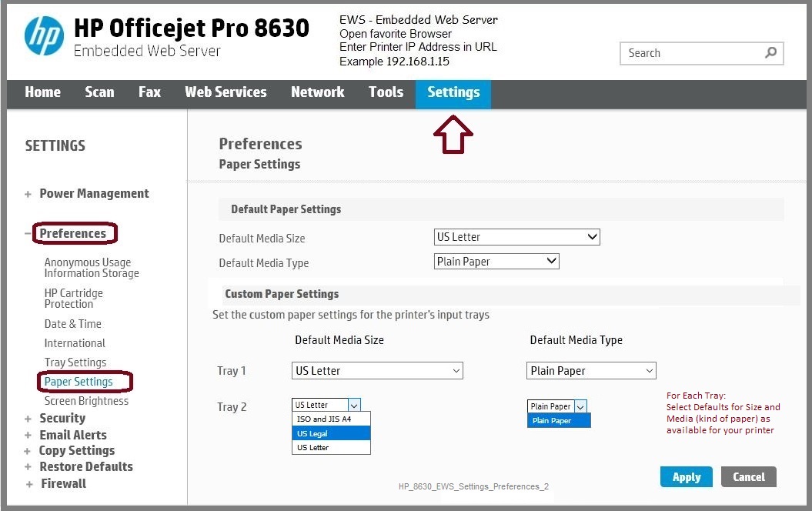
Task: Select Paper Settings in the sidebar
Action: 79,382
